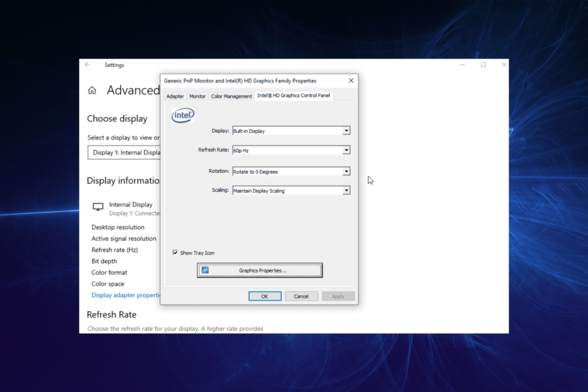Switch to the Monitor tab
The width and height of the screenshot is (588, 392).
click(x=197, y=96)
